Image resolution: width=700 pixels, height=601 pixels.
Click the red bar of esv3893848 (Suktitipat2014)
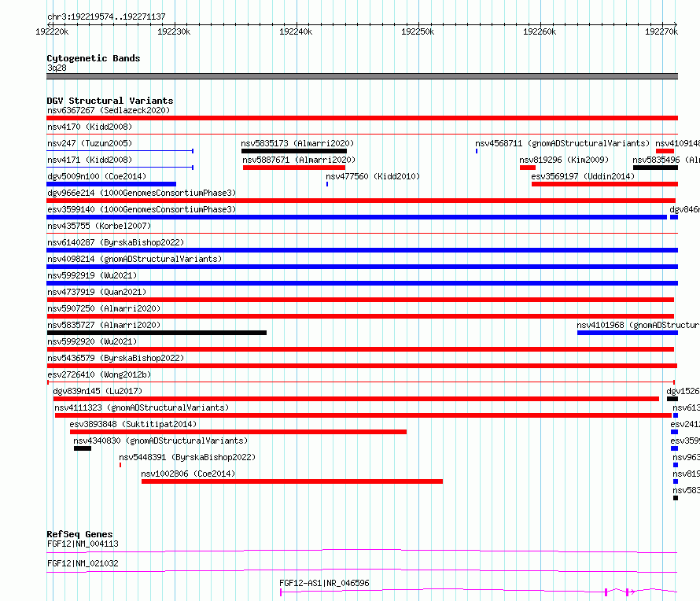point(238,432)
